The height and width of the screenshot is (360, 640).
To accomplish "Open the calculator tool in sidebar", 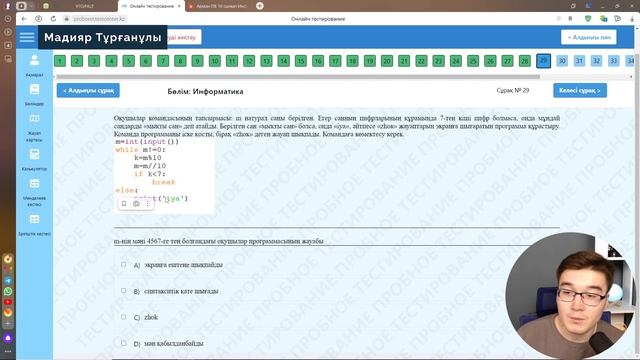I will click(x=34, y=154).
